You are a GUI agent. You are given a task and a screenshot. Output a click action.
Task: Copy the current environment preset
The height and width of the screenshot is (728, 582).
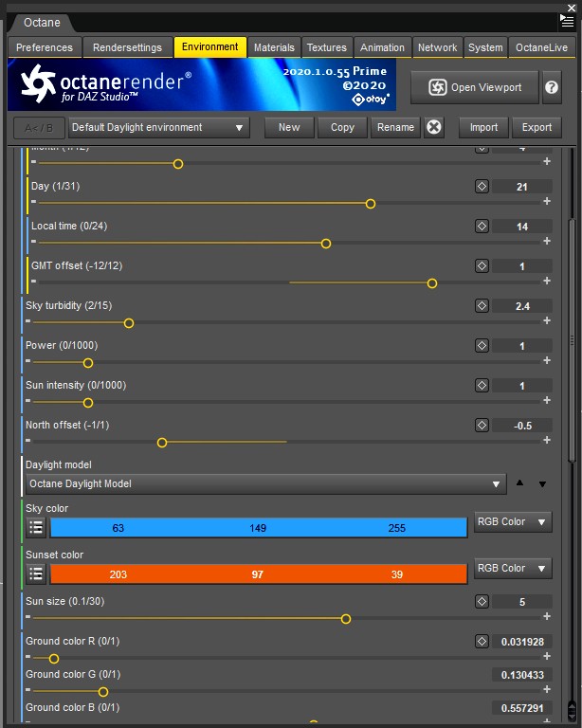pyautogui.click(x=342, y=128)
